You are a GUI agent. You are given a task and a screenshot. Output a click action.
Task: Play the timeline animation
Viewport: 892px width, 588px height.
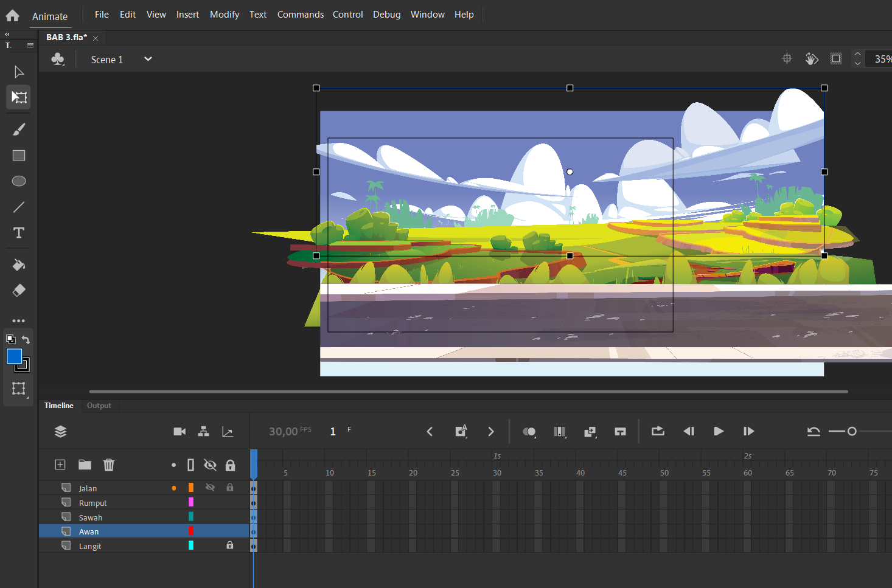719,432
